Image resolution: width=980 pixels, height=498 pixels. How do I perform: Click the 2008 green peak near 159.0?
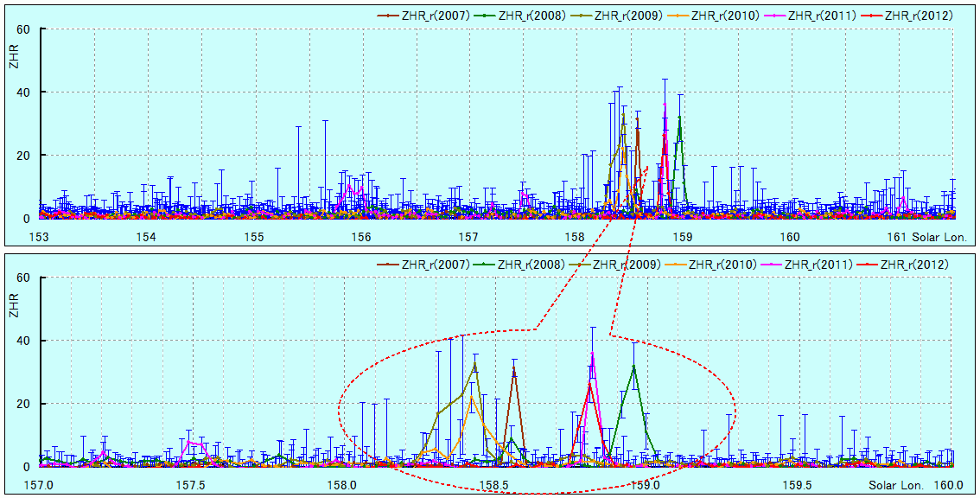point(634,367)
